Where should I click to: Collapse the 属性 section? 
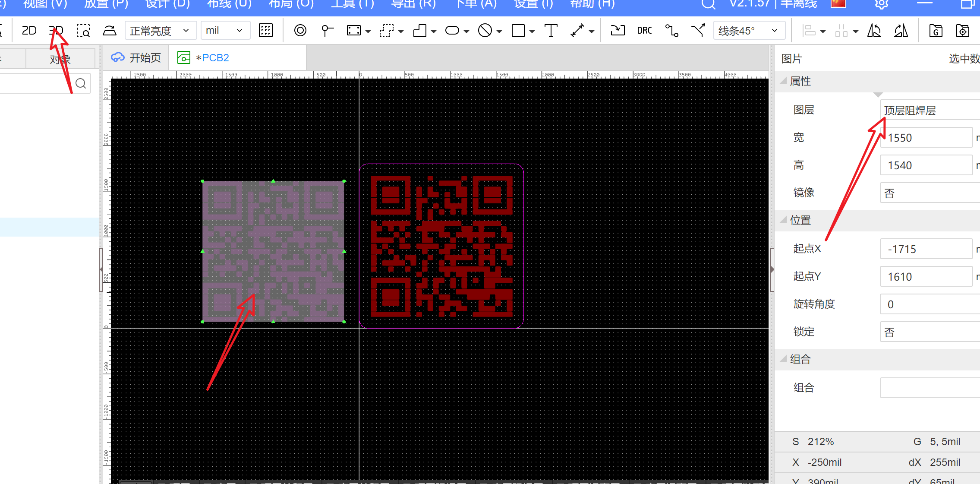(783, 81)
